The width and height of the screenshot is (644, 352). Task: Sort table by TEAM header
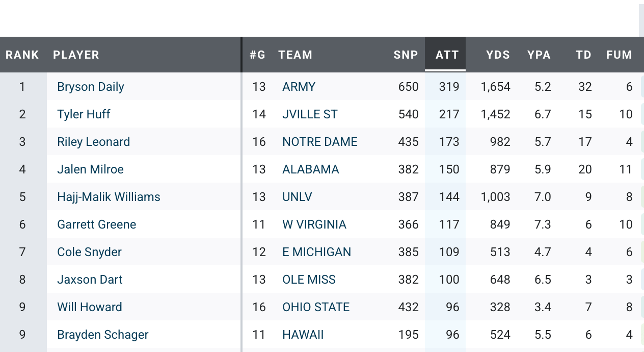pos(295,55)
